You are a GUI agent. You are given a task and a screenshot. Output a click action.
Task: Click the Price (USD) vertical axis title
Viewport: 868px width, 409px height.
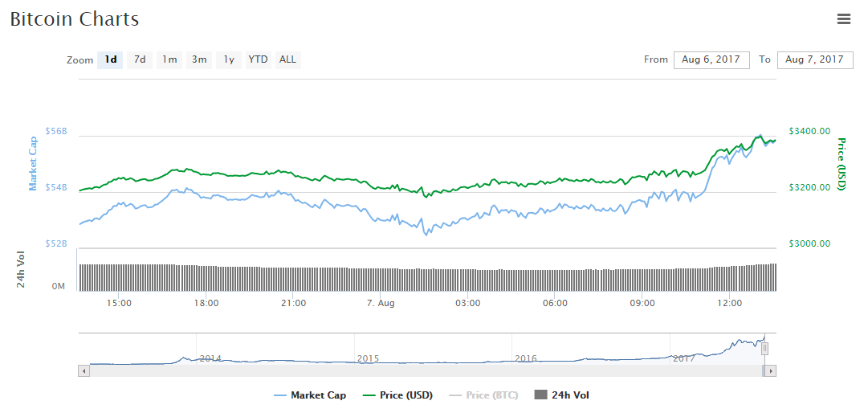(x=842, y=164)
